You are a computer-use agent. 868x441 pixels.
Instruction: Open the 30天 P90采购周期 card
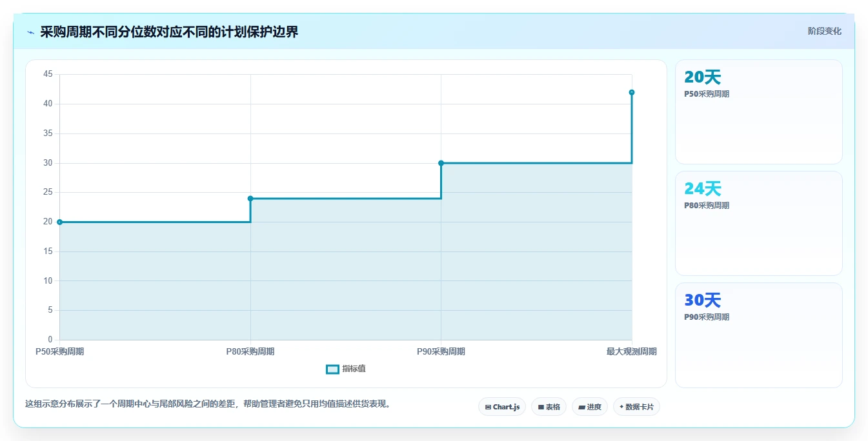click(x=759, y=335)
